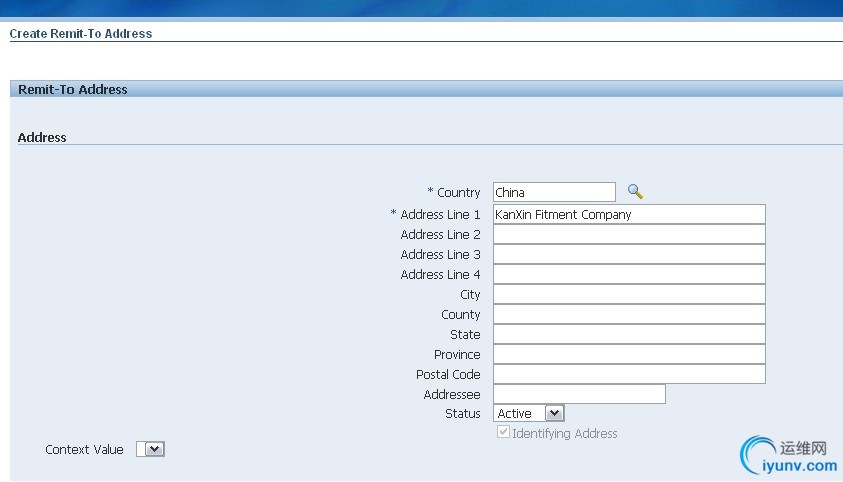Focus the Addressee text field
This screenshot has width=843, height=482.
point(579,394)
